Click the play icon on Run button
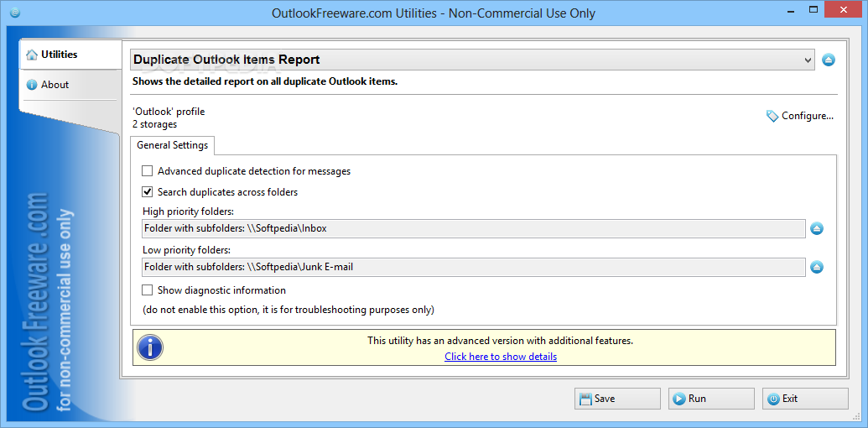This screenshot has width=868, height=428. tap(679, 399)
